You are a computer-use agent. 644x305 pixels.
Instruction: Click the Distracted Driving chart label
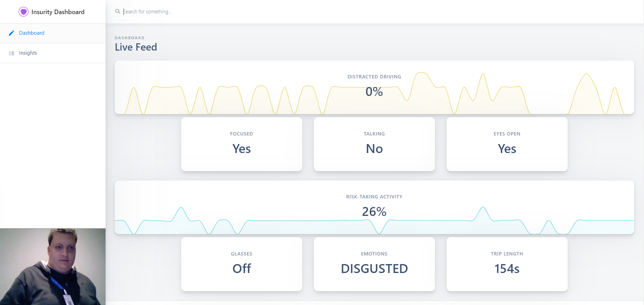coord(374,77)
